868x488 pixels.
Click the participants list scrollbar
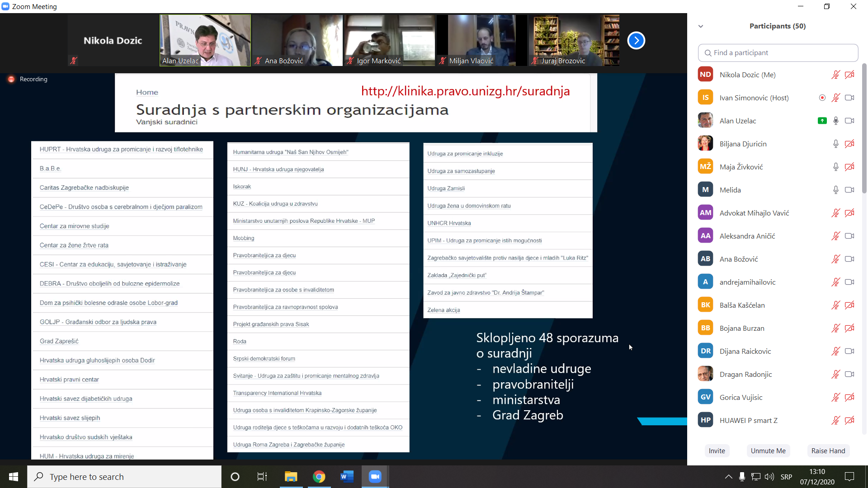tap(864, 129)
